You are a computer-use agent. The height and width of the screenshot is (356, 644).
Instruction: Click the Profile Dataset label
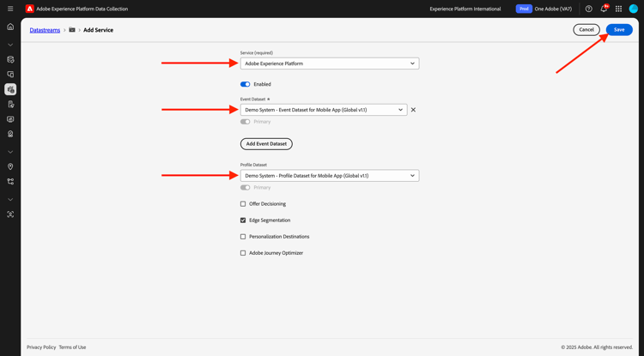[x=253, y=165]
